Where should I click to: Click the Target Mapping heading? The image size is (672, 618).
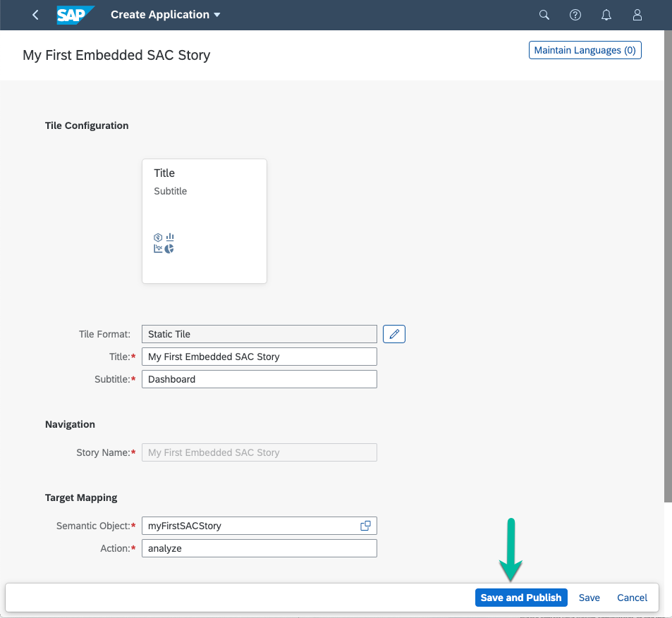point(81,498)
